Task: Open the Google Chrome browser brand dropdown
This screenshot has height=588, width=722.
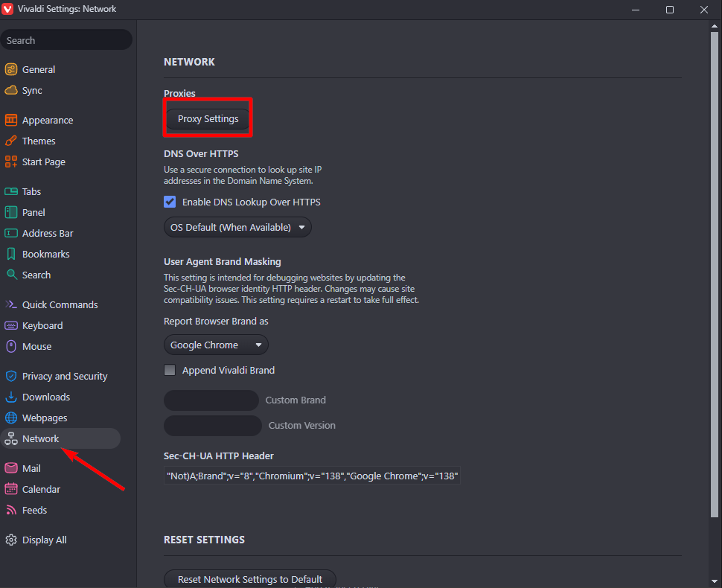Action: (x=216, y=345)
